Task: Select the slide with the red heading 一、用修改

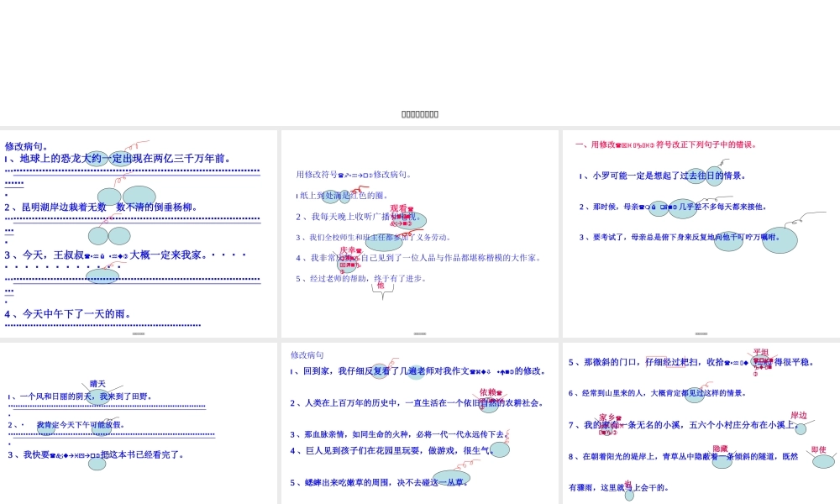Action: tap(701, 234)
